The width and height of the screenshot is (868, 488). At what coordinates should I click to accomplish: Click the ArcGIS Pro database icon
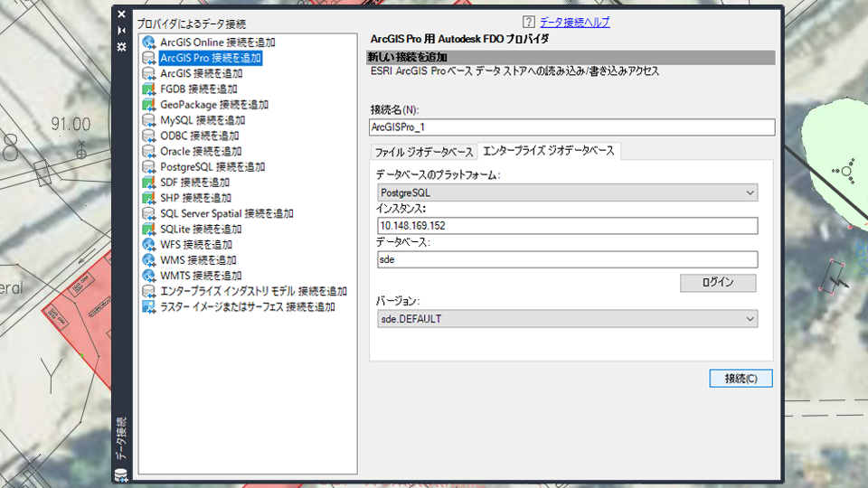(x=148, y=58)
